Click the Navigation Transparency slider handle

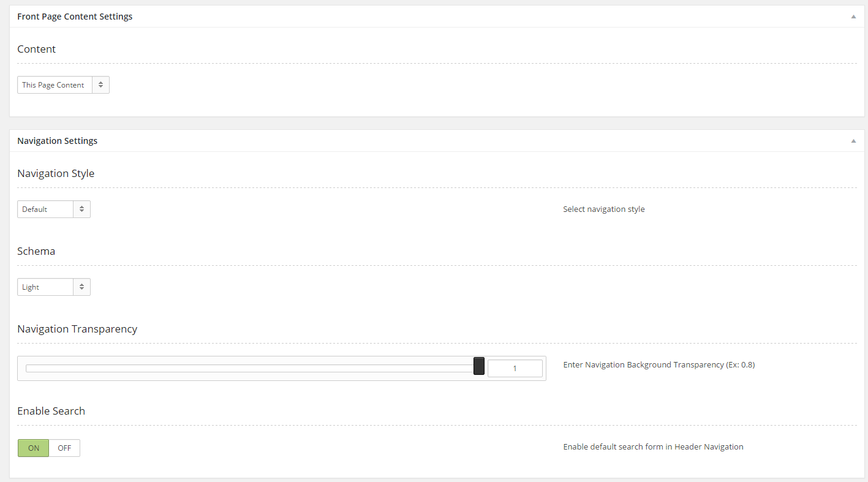479,366
